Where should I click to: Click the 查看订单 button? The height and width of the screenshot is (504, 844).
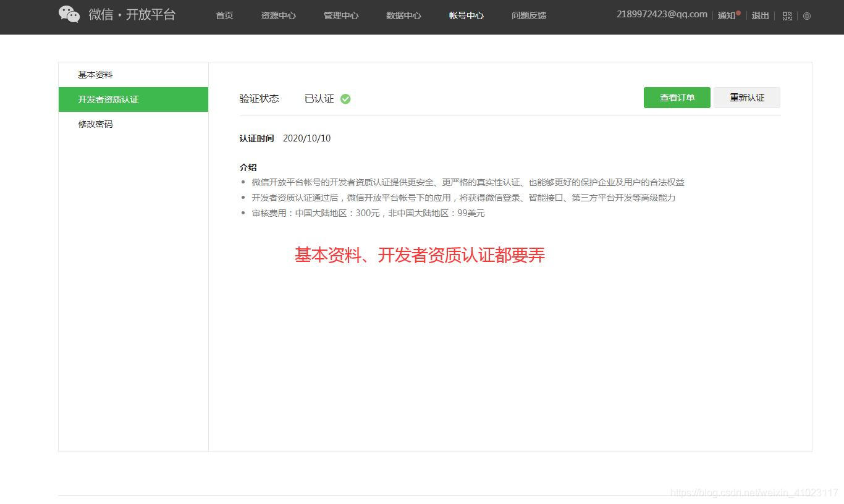point(677,98)
